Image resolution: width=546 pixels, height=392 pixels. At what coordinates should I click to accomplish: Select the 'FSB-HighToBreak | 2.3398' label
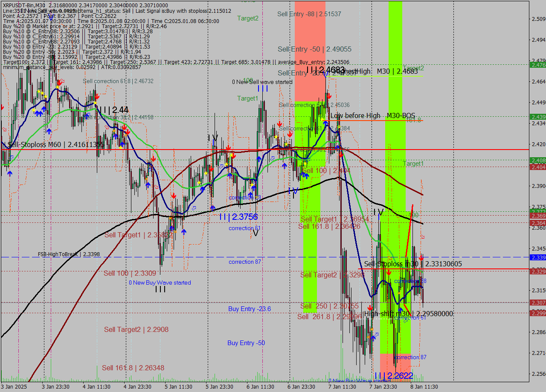click(x=69, y=254)
